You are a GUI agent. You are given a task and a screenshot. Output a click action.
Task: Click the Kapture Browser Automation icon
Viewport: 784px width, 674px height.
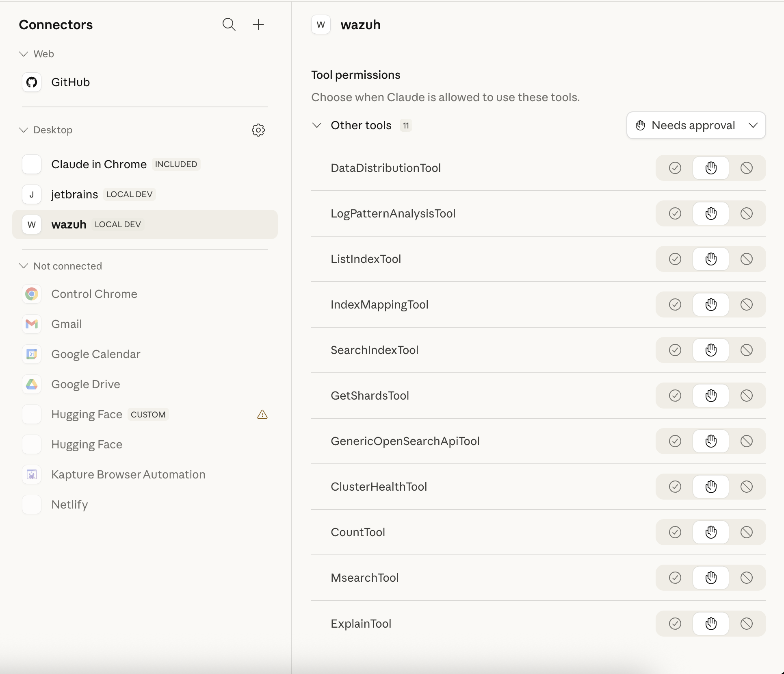pos(31,474)
